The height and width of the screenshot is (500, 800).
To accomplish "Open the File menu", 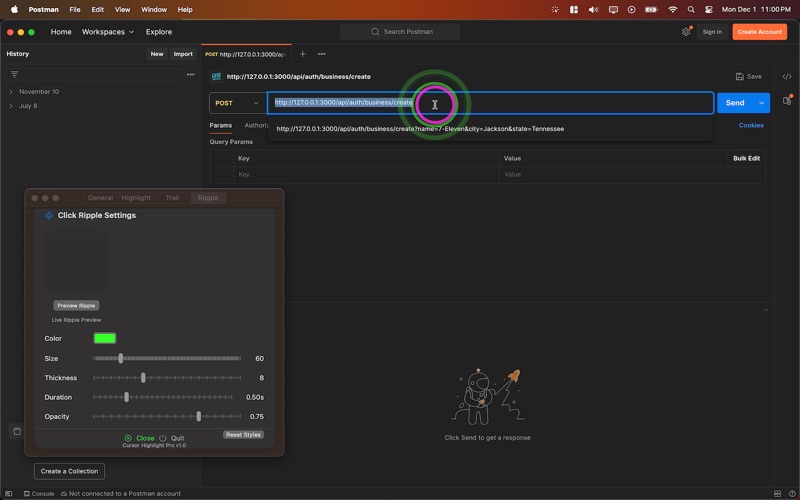I will click(x=74, y=9).
